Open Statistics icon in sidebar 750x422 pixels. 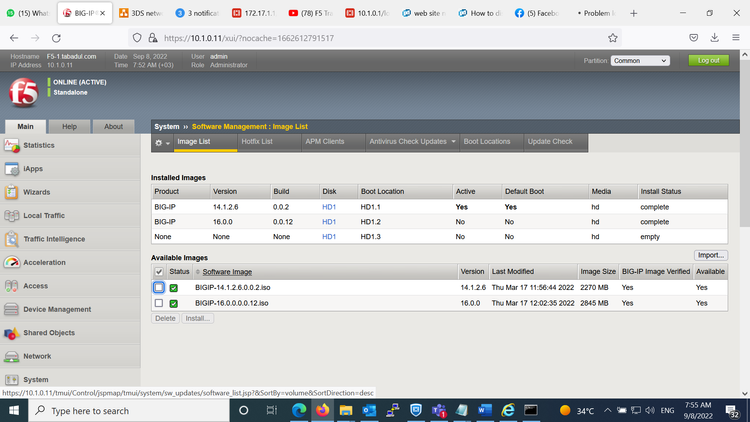point(11,145)
